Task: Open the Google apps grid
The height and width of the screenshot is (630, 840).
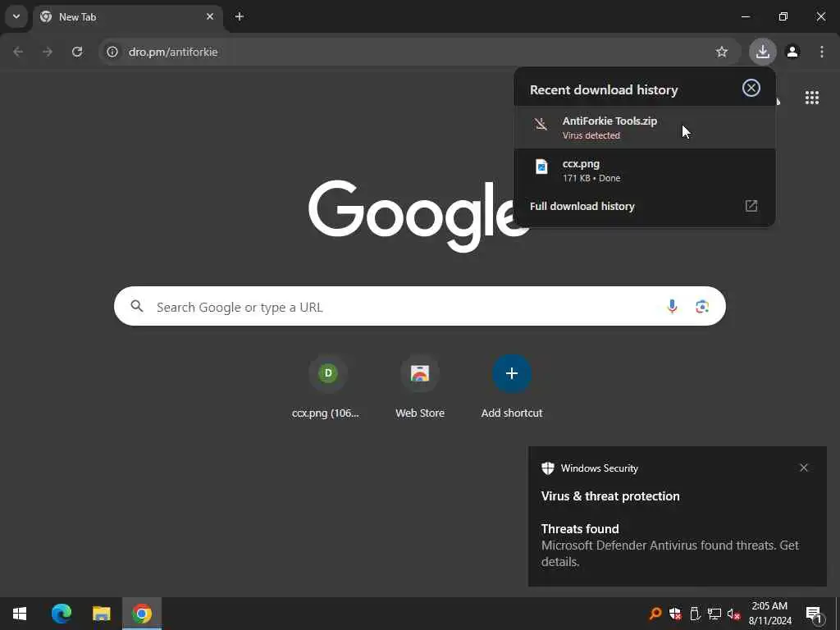Action: (811, 98)
